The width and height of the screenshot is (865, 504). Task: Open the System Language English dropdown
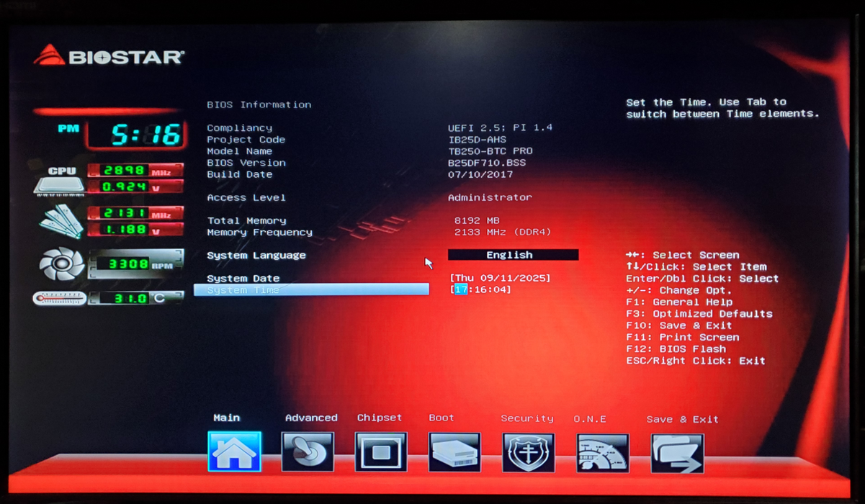[x=513, y=255]
